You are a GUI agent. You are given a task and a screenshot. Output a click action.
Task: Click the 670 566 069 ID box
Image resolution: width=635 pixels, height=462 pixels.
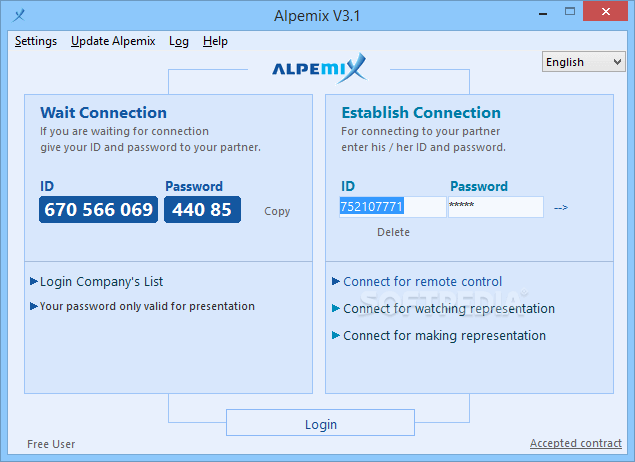98,209
